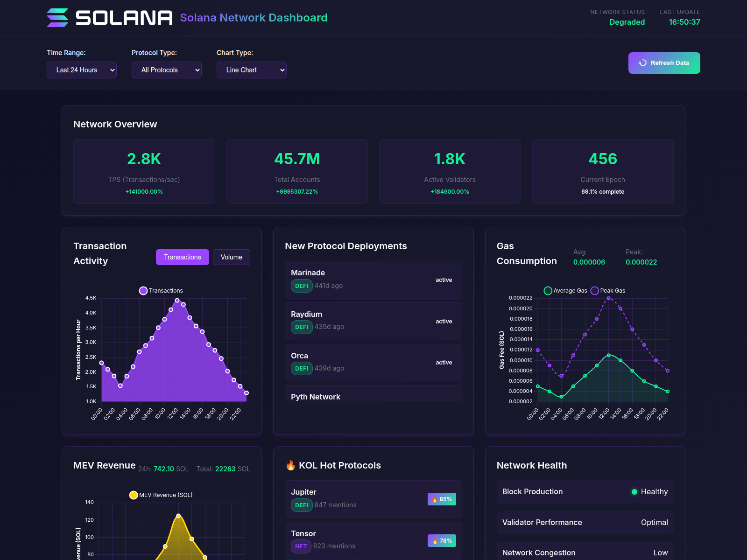Click the 24h MEV value 742.10
This screenshot has height=560, width=747.
[x=164, y=469]
